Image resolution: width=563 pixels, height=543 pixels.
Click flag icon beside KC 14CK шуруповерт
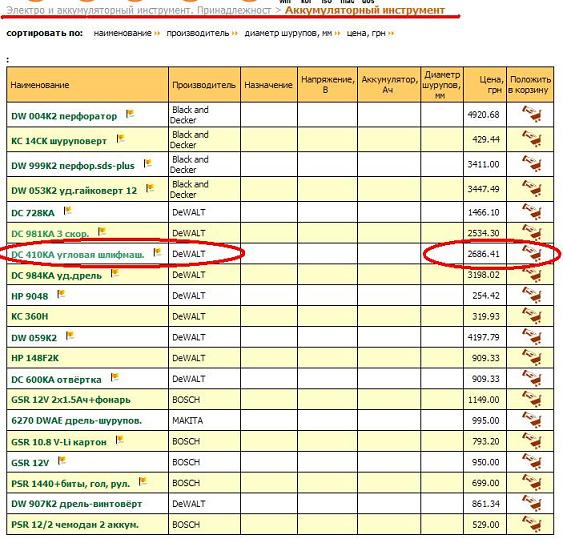coord(121,139)
